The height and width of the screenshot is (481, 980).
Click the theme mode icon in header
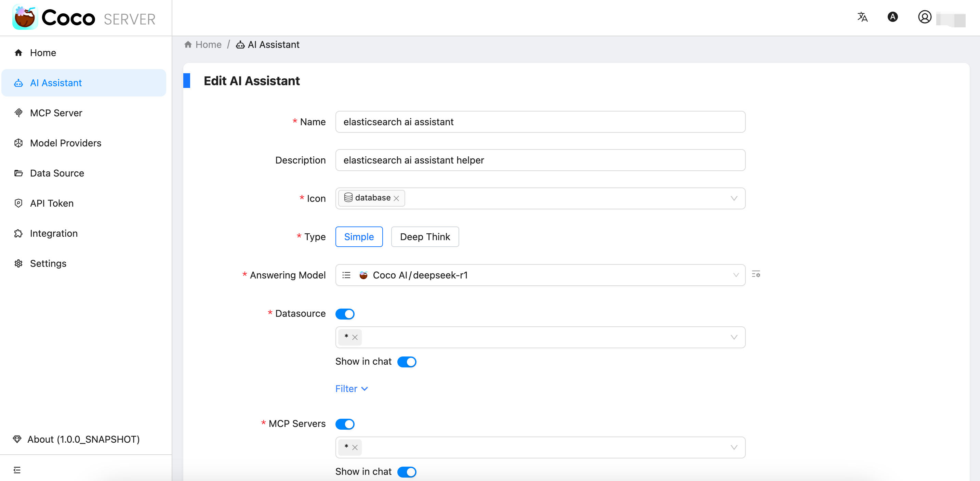click(892, 17)
